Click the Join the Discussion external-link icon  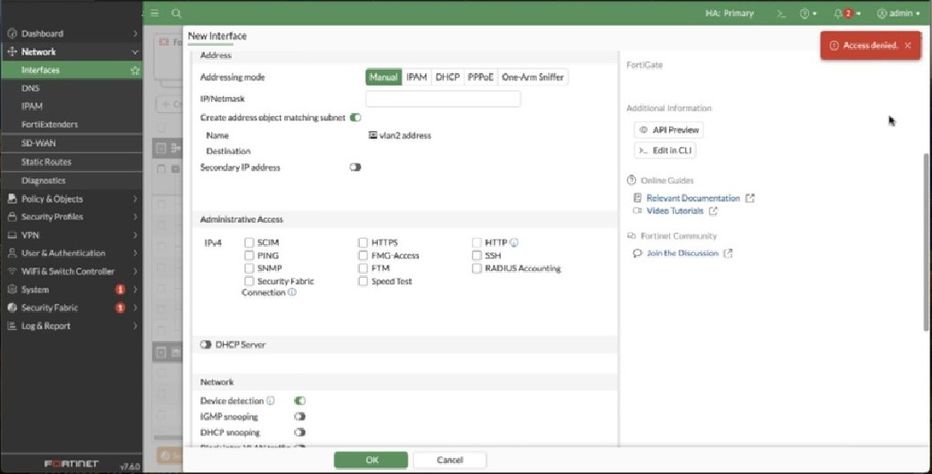pyautogui.click(x=728, y=253)
